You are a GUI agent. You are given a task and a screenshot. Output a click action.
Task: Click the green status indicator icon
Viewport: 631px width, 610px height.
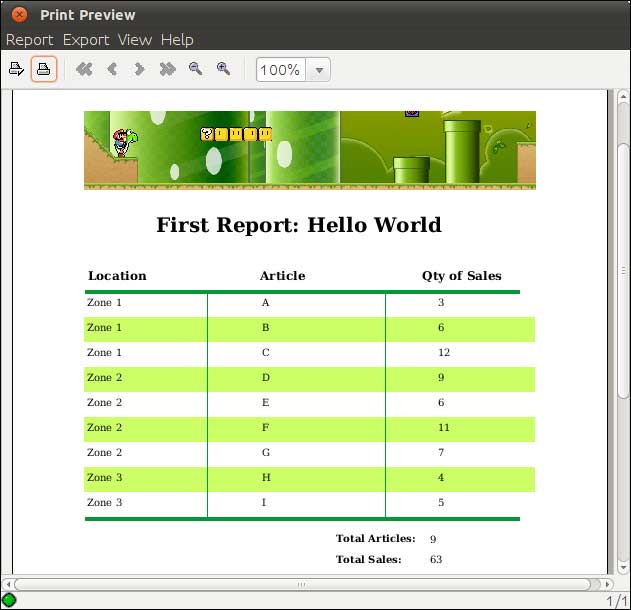point(9,600)
